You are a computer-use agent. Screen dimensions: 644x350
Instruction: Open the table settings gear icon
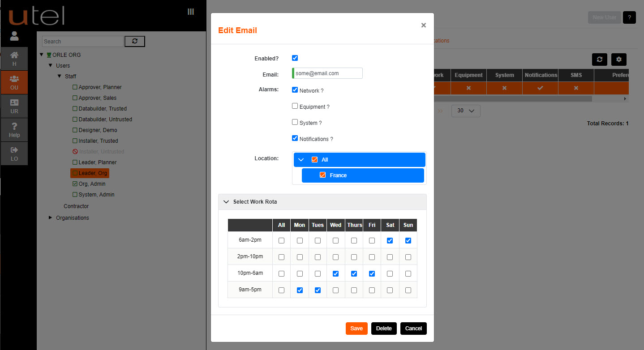click(619, 60)
